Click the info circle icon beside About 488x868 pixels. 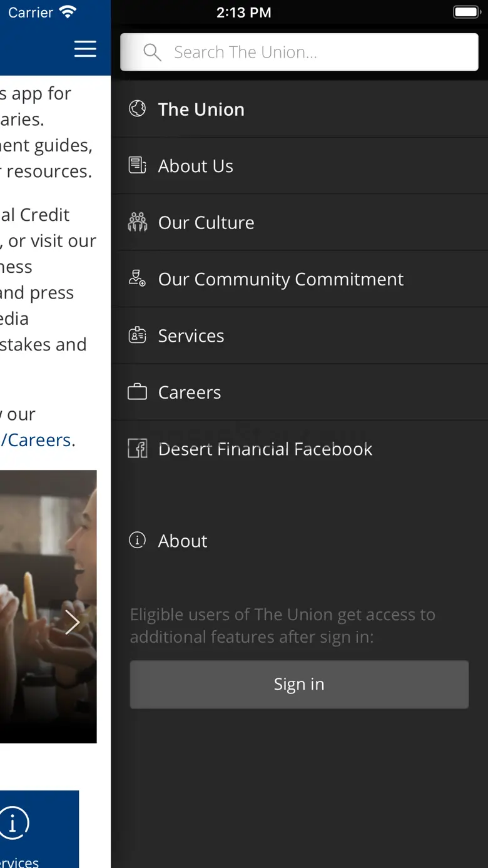138,540
